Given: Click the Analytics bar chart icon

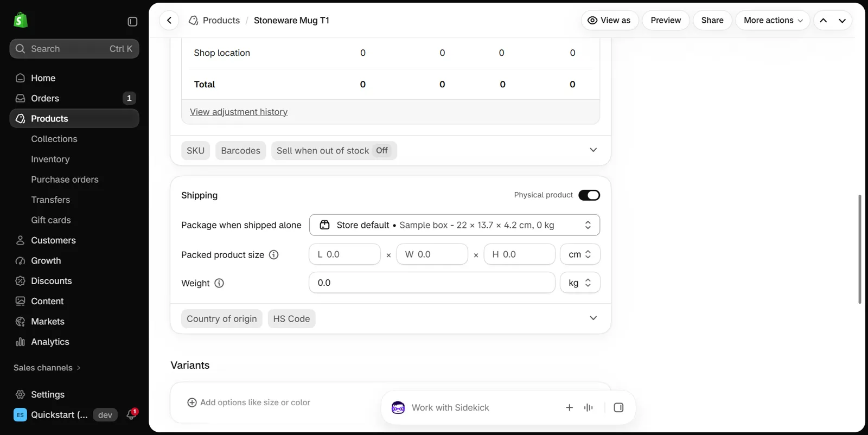Looking at the screenshot, I should (x=20, y=342).
